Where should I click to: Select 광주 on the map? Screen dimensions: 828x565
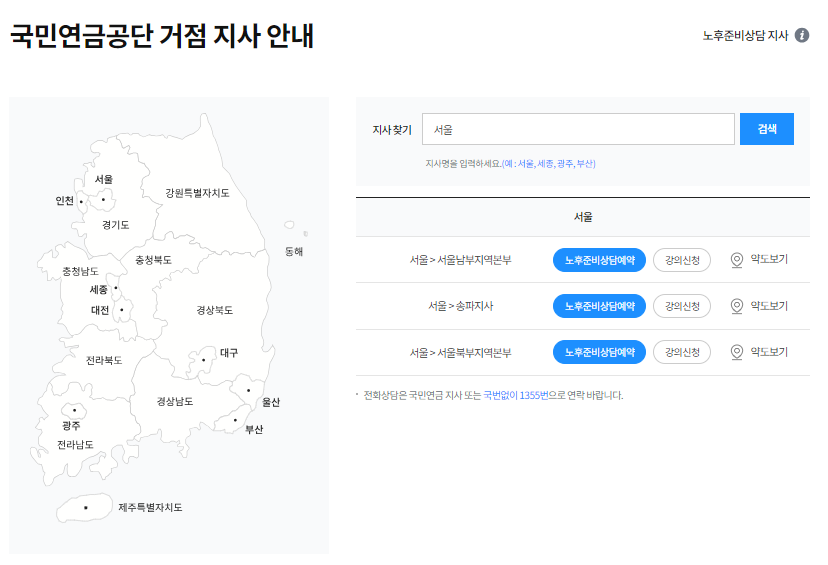[x=71, y=426]
